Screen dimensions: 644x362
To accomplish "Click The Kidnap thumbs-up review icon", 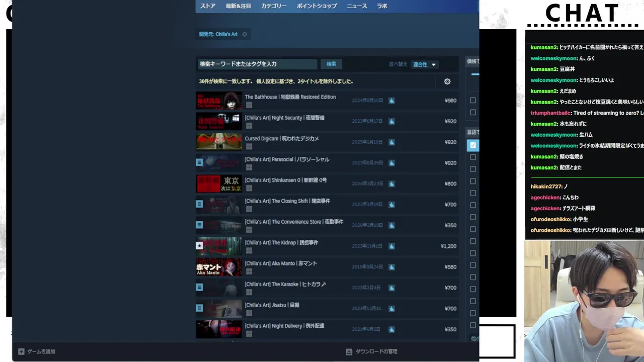I will point(391,246).
